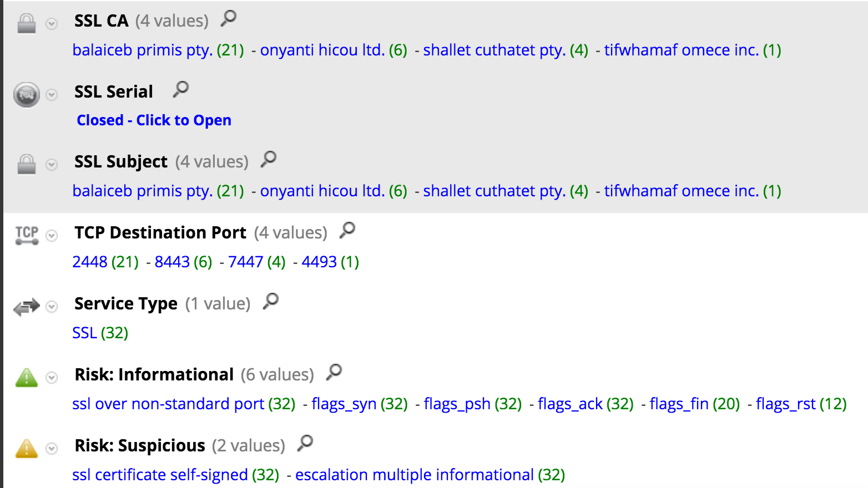The image size is (868, 488).
Task: Click the TCP icon beside TCP Destination Port
Action: point(26,235)
